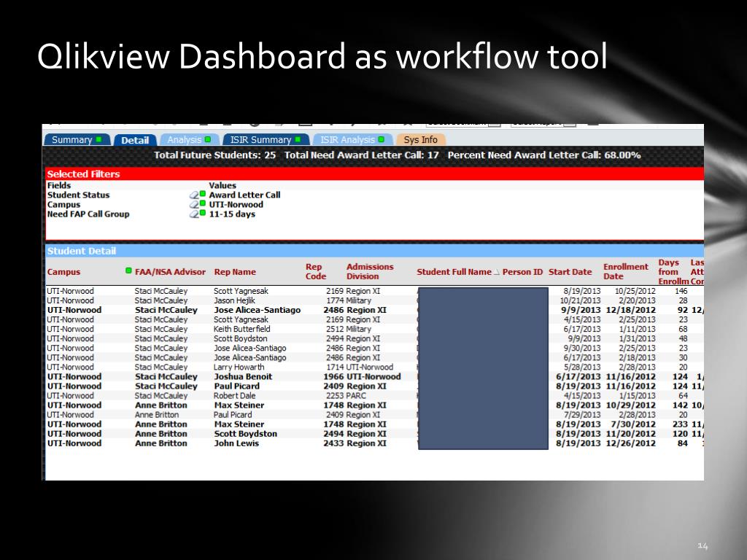Click rep code '2433'

(333, 443)
